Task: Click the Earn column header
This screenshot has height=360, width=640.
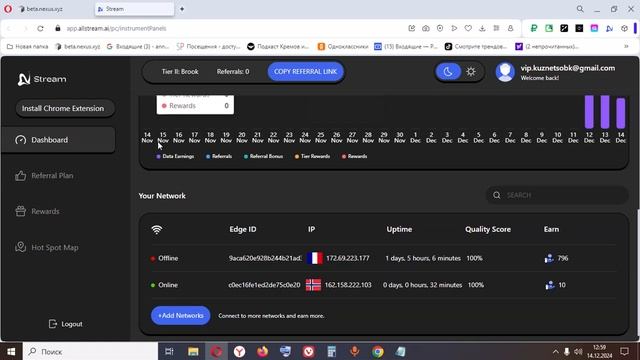Action: click(551, 229)
